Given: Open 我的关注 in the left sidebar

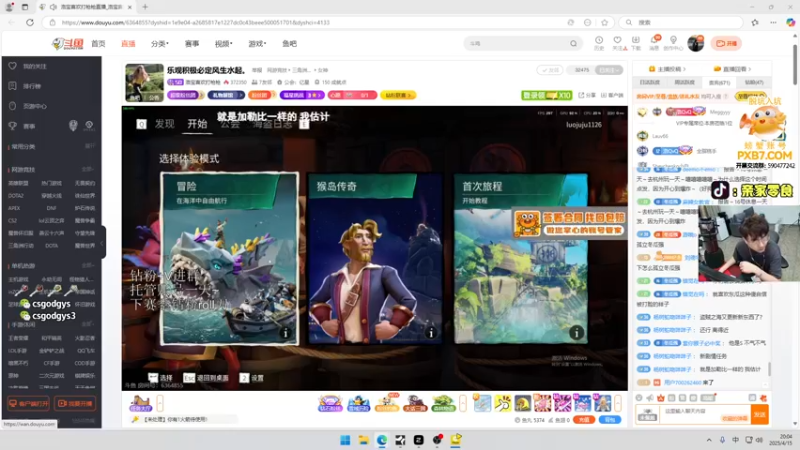Looking at the screenshot, I should click(35, 66).
